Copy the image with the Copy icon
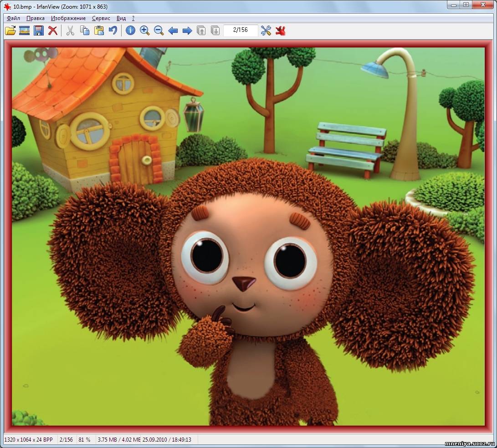 [x=85, y=31]
